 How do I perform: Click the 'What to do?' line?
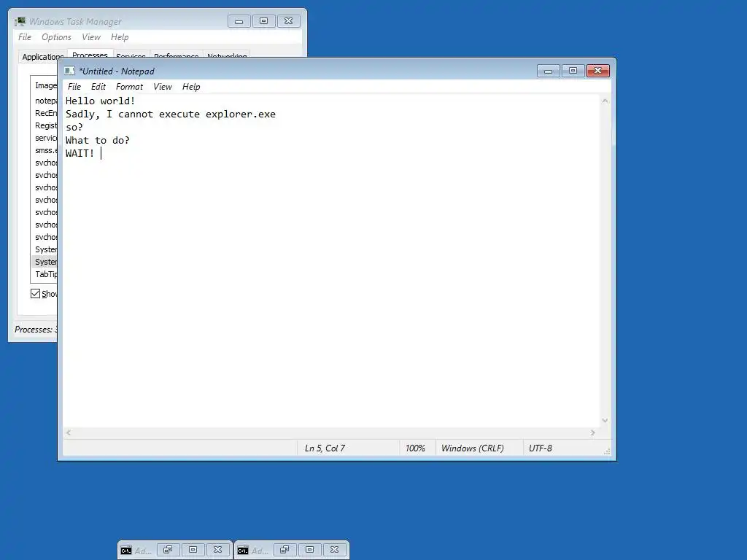(97, 141)
